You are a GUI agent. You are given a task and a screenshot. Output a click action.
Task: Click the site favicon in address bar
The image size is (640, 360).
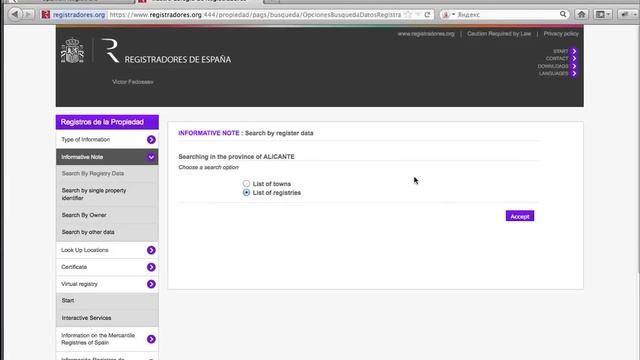pyautogui.click(x=45, y=15)
